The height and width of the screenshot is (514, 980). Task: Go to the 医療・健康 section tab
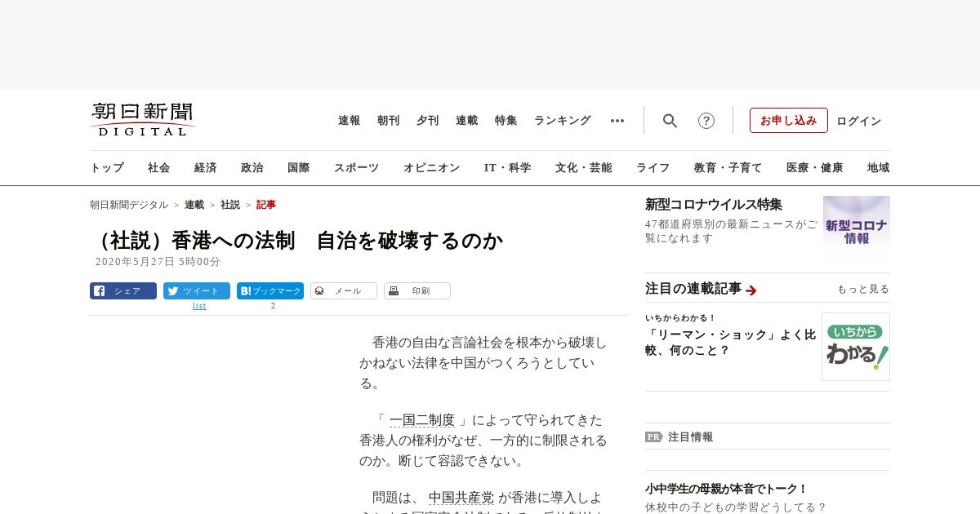click(x=815, y=168)
